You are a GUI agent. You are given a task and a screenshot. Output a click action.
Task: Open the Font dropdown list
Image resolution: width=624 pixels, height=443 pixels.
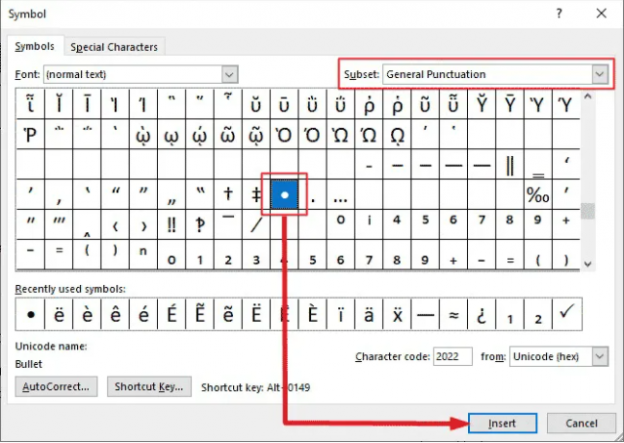tap(230, 75)
